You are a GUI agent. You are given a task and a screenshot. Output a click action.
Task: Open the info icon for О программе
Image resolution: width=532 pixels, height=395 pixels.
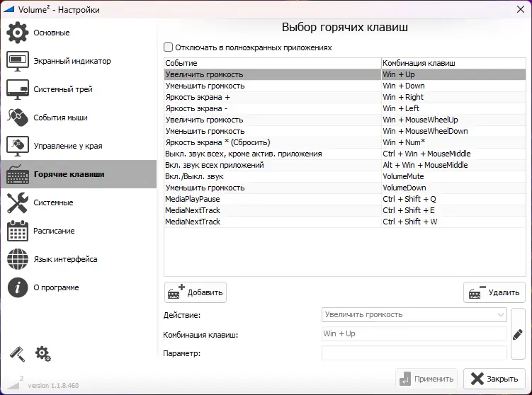pos(17,287)
